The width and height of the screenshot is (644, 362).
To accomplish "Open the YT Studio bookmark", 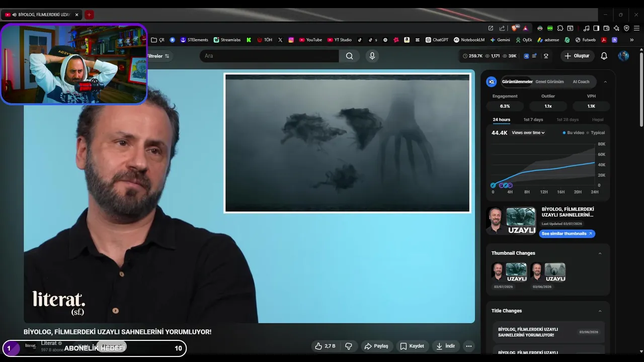I will click(340, 40).
